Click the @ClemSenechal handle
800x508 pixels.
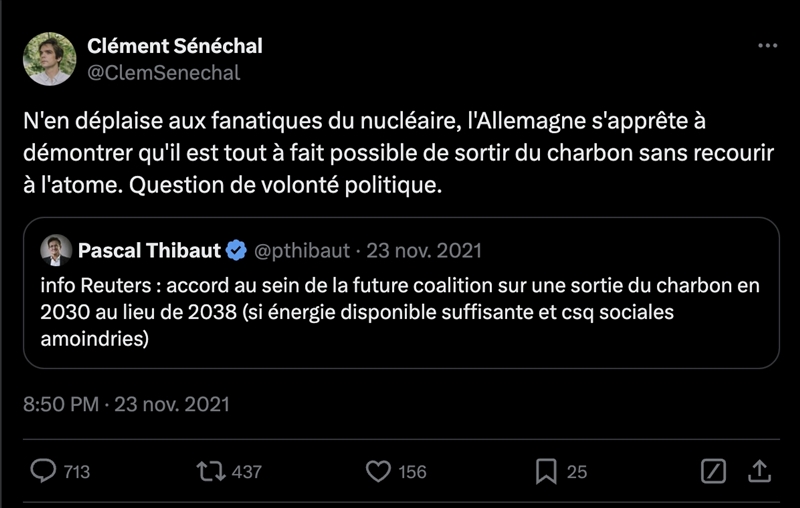pyautogui.click(x=164, y=72)
